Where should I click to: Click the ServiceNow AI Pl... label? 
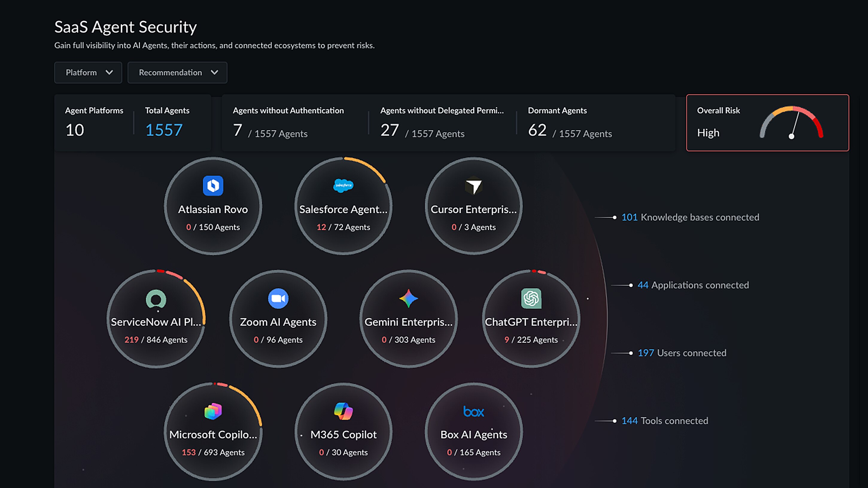[156, 322]
